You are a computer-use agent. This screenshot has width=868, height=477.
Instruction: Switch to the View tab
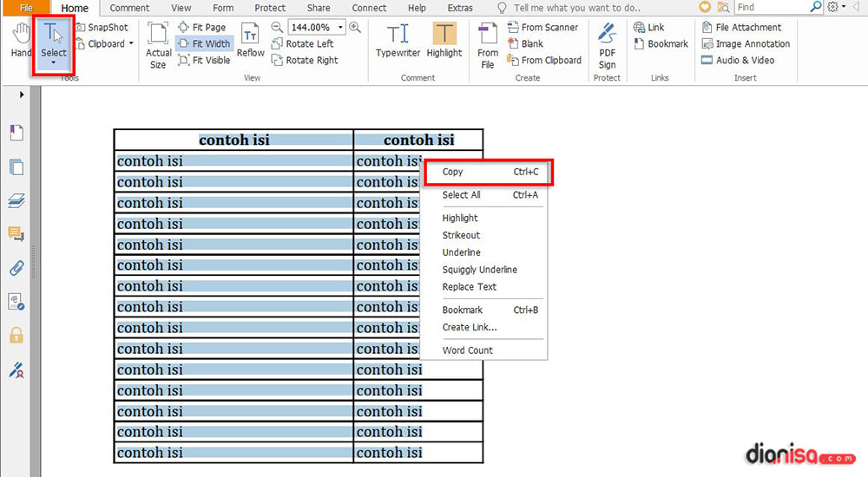coord(181,8)
